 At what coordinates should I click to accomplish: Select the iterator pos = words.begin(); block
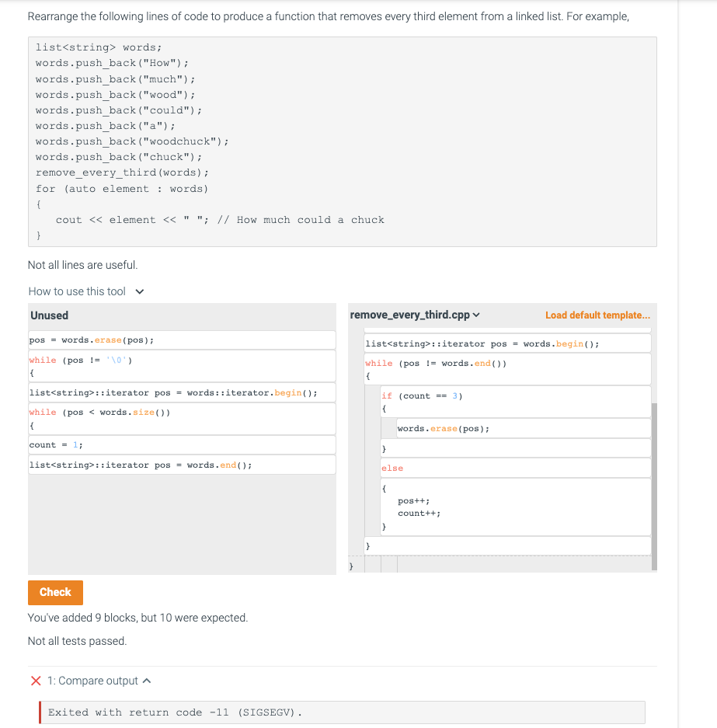[507, 343]
